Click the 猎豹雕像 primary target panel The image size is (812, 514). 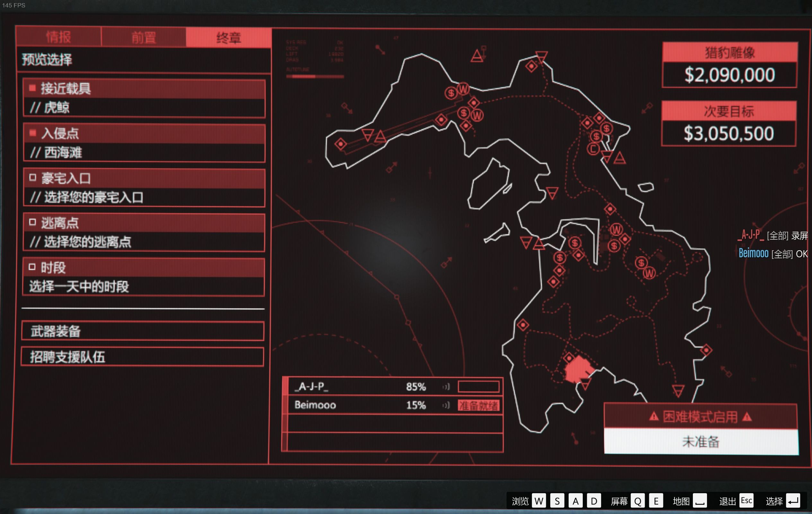730,65
